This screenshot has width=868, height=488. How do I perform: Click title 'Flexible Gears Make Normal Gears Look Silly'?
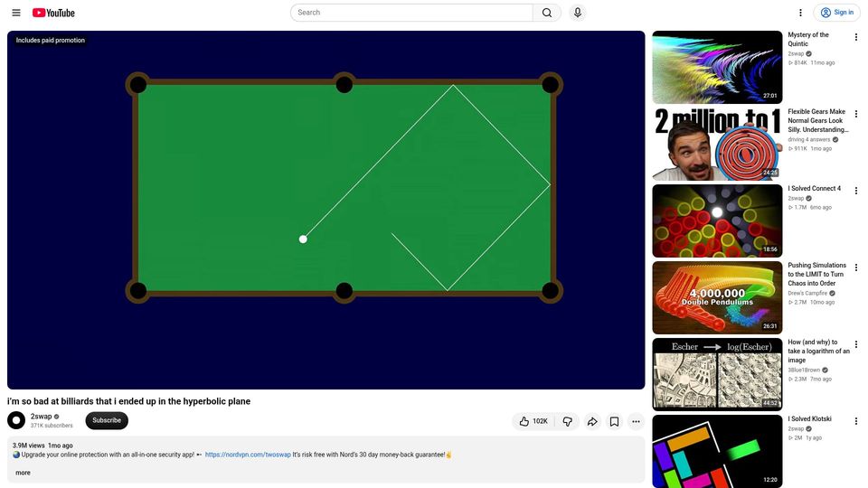click(x=818, y=120)
